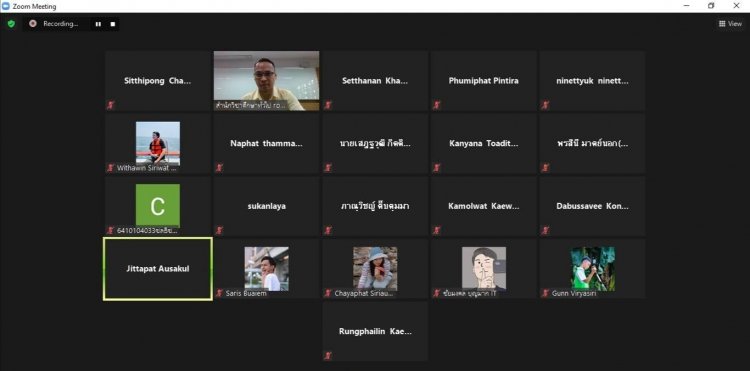Stop the recording
This screenshot has height=371, width=750.
click(x=113, y=24)
